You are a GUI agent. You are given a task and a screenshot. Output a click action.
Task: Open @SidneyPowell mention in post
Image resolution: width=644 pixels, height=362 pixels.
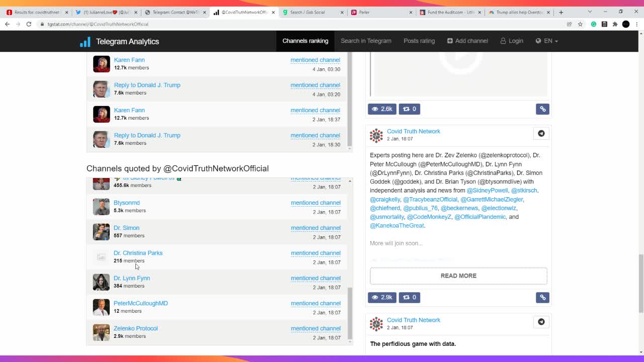tap(487, 191)
